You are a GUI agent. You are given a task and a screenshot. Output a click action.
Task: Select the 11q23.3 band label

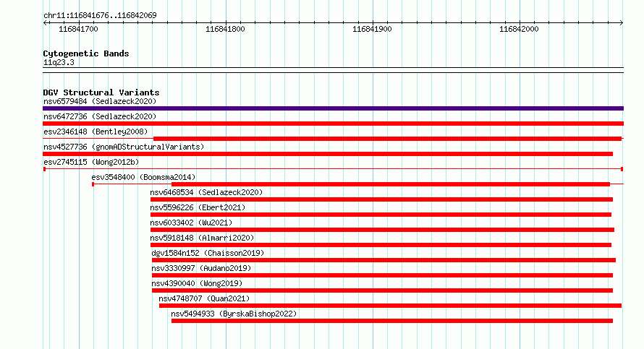click(x=59, y=62)
